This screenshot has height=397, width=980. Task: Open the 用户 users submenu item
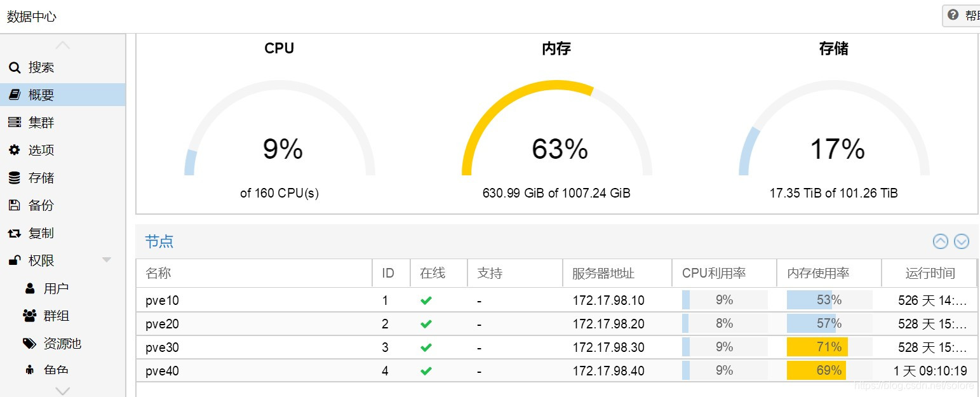[62, 288]
